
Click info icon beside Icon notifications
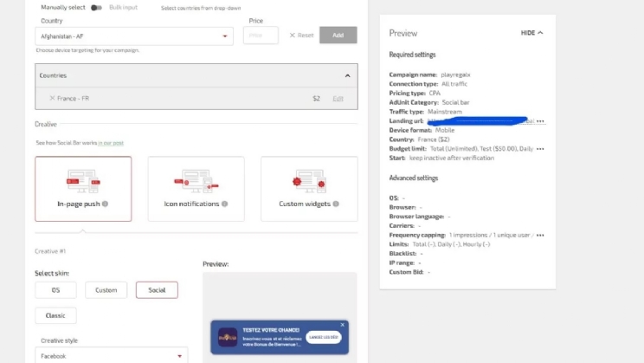(225, 204)
